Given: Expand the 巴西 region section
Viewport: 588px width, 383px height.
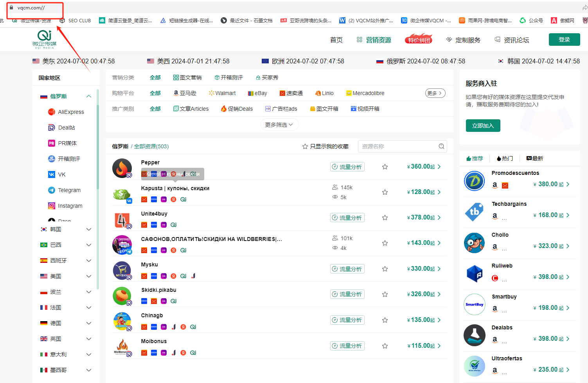Looking at the screenshot, I should pos(89,245).
